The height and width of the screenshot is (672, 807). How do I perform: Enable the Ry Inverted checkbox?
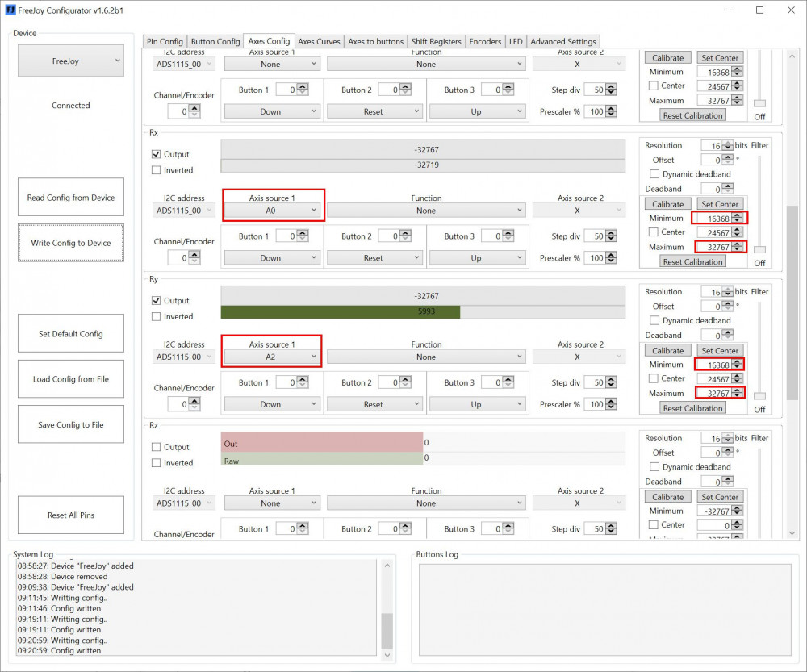tap(157, 317)
